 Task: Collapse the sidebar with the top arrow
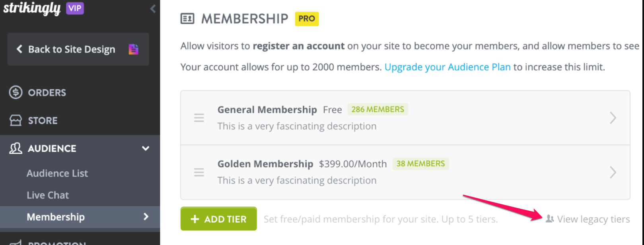coord(153,9)
